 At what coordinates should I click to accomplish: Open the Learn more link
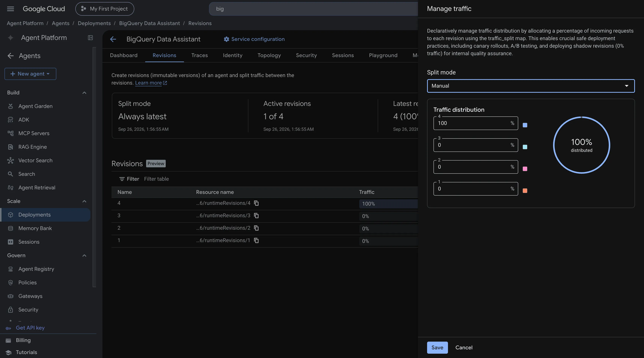click(x=151, y=83)
